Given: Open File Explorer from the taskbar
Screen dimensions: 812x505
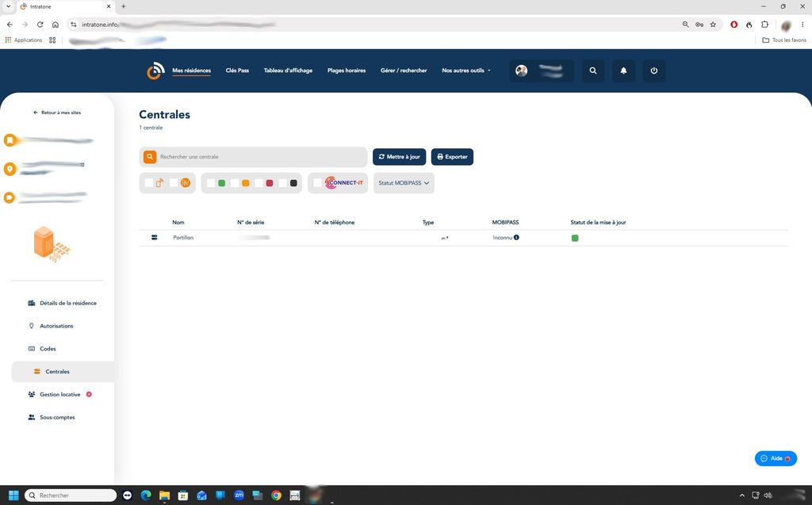Looking at the screenshot, I should coord(164,495).
